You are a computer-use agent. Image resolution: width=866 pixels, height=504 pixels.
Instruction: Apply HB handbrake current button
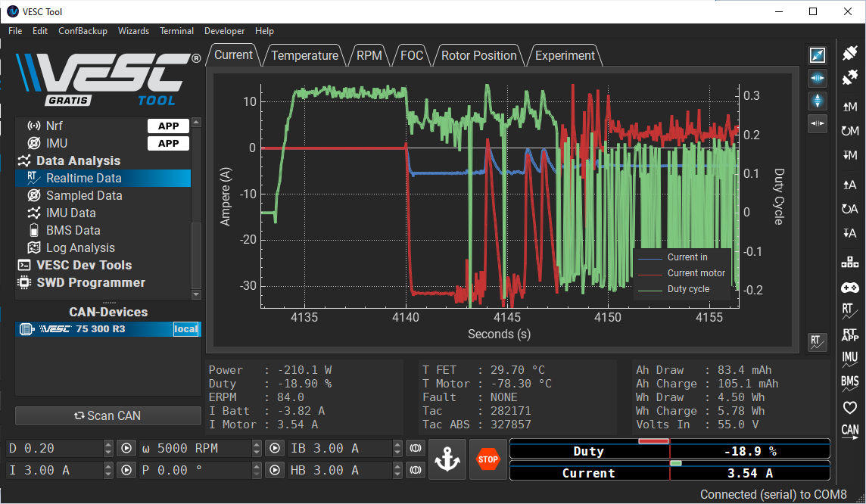pos(416,471)
